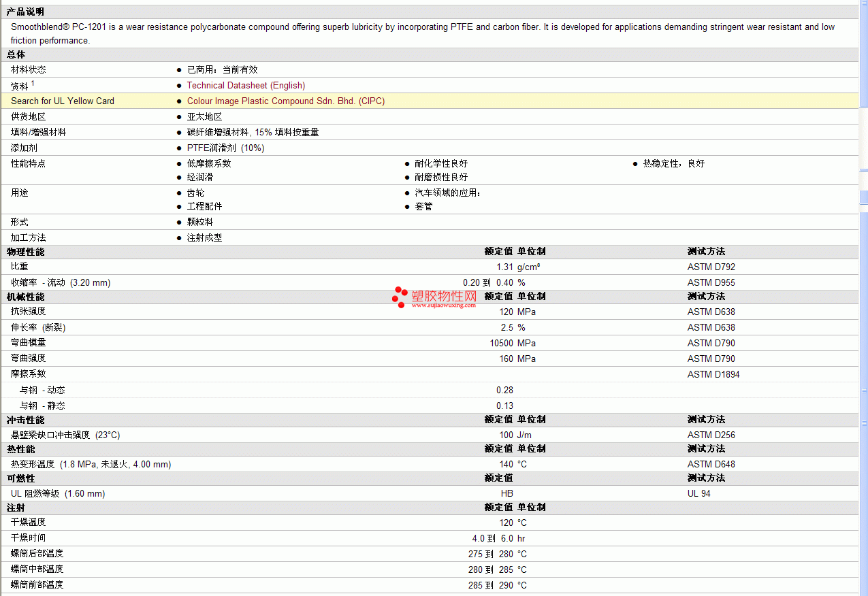868x596 pixels.
Task: Click the 套管 usage item
Action: 423,206
